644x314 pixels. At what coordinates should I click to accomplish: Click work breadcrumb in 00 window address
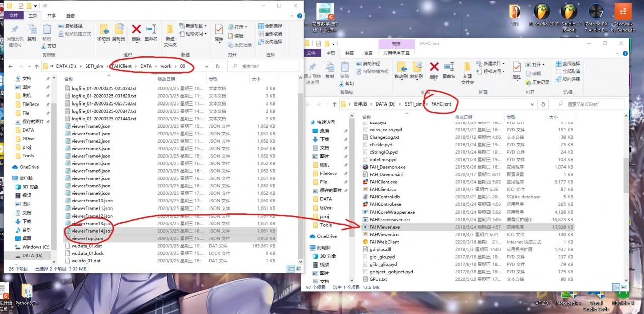pos(166,66)
